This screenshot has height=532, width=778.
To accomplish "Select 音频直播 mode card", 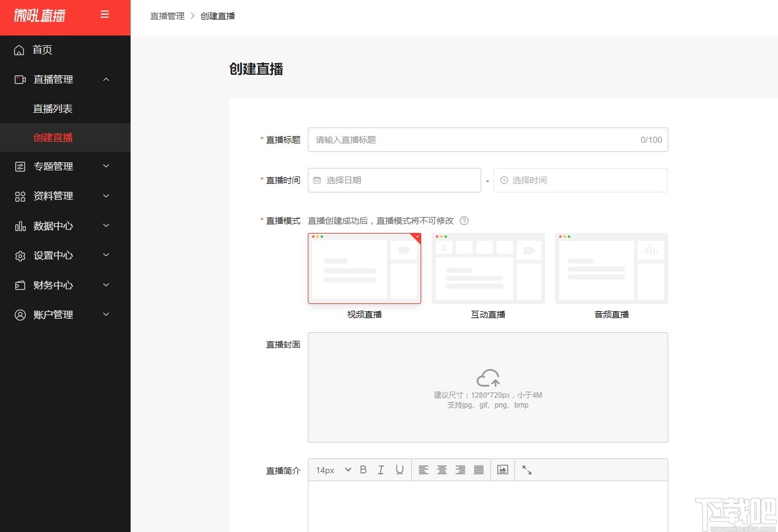I will 611,268.
